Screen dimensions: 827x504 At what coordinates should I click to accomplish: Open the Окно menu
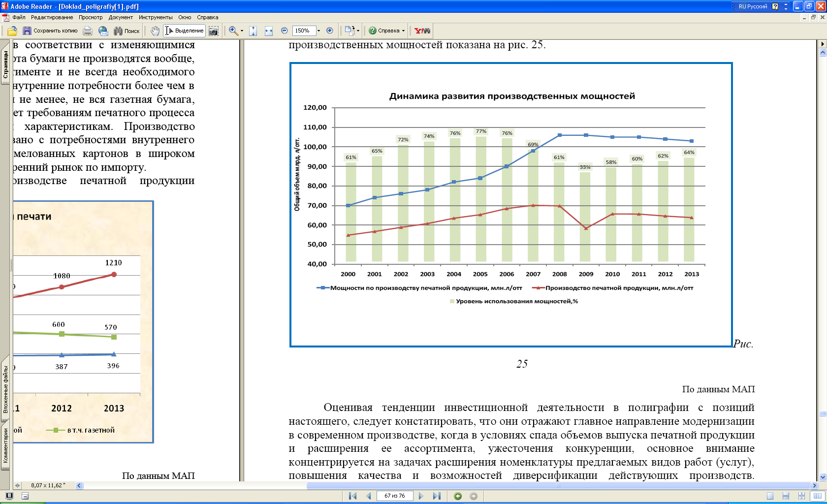click(185, 17)
